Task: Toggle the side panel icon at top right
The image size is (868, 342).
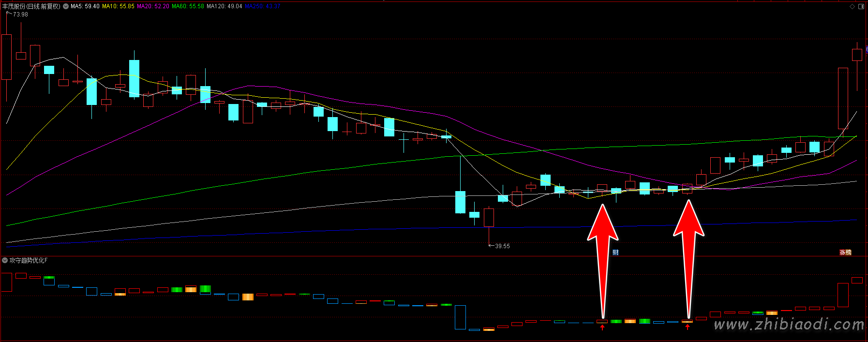Action: (861, 6)
